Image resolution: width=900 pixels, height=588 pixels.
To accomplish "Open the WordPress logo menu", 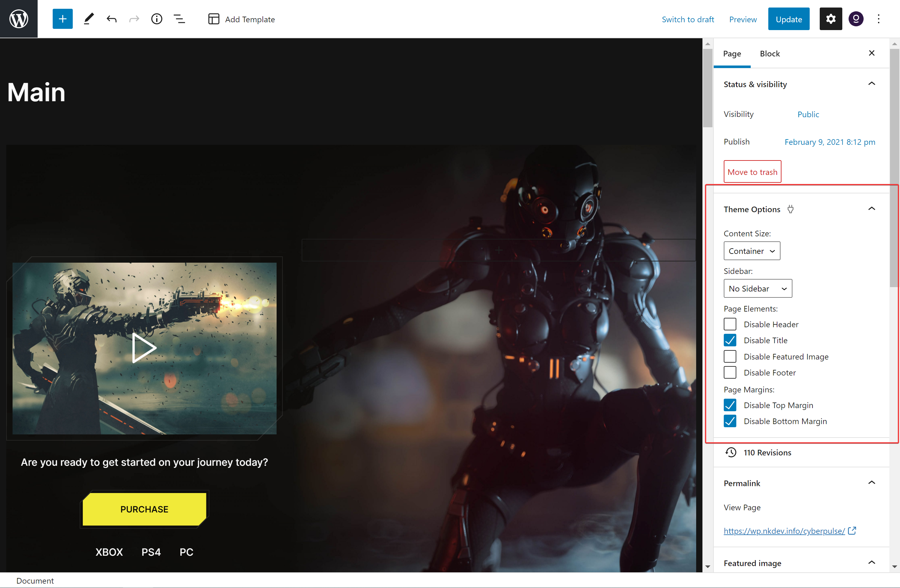I will pyautogui.click(x=19, y=19).
